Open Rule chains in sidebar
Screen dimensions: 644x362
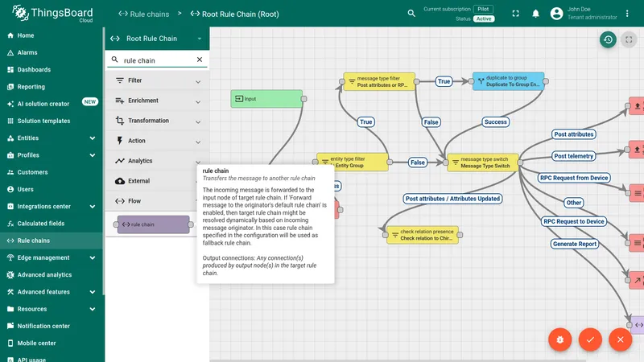pos(52,241)
